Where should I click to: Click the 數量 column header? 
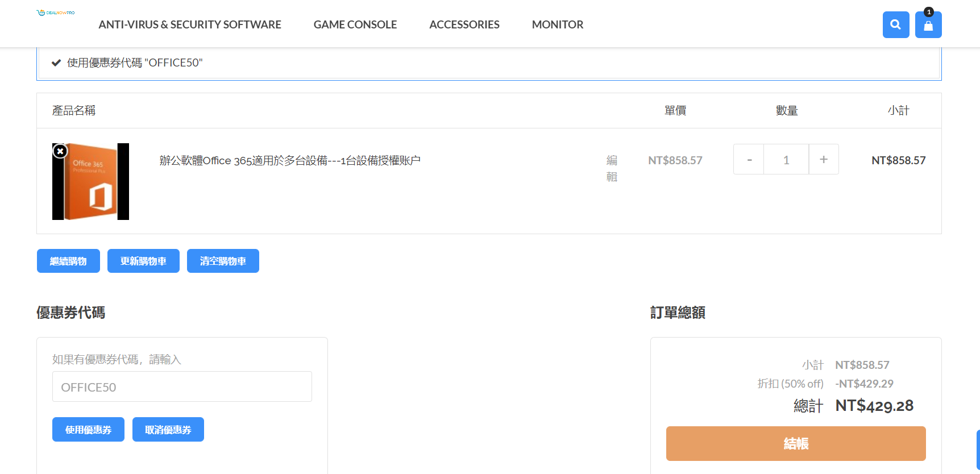787,110
